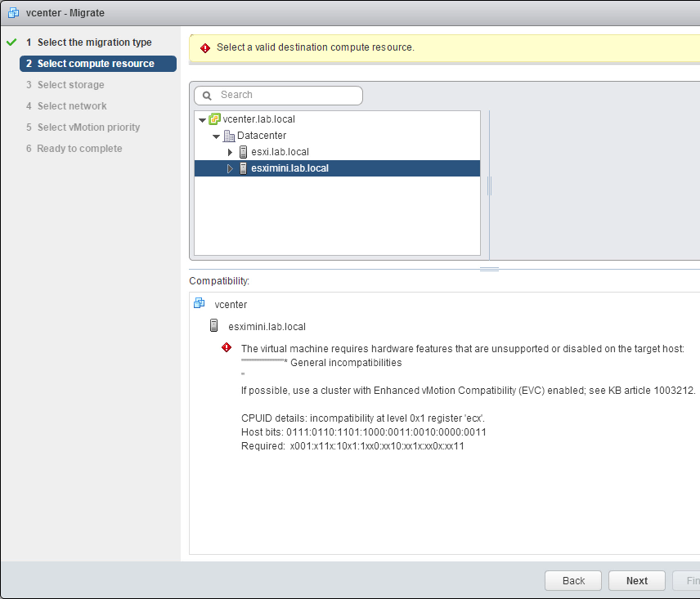Click the magnifier icon in the Search box
Viewport: 700px width, 599px height.
[207, 96]
